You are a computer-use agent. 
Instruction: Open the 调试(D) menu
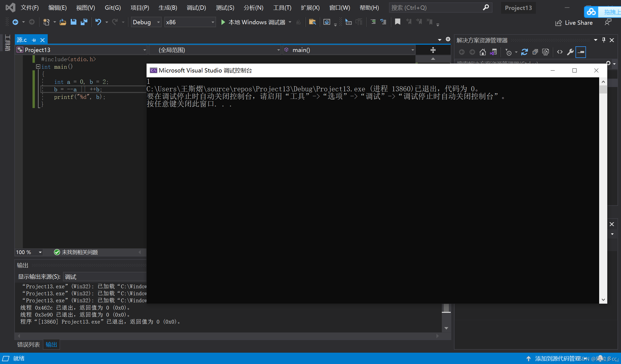click(196, 8)
